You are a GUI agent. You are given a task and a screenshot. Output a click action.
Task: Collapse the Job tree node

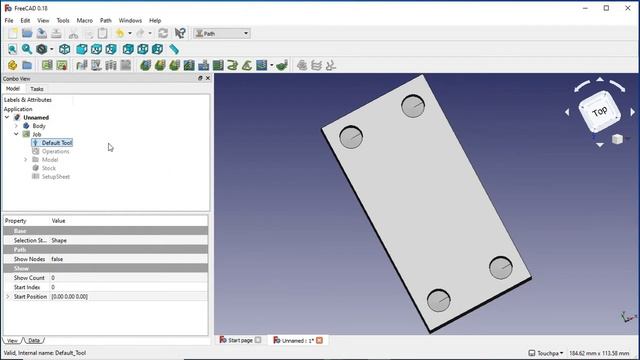pos(16,134)
